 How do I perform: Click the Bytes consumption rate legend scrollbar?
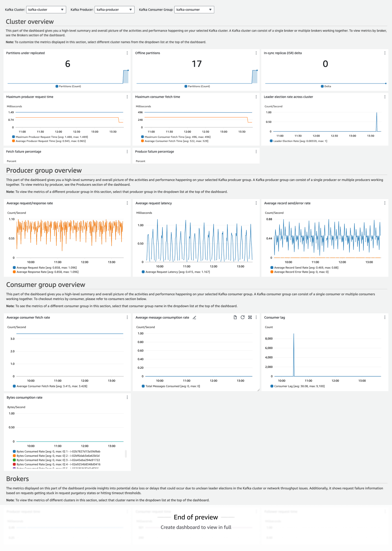[126, 454]
